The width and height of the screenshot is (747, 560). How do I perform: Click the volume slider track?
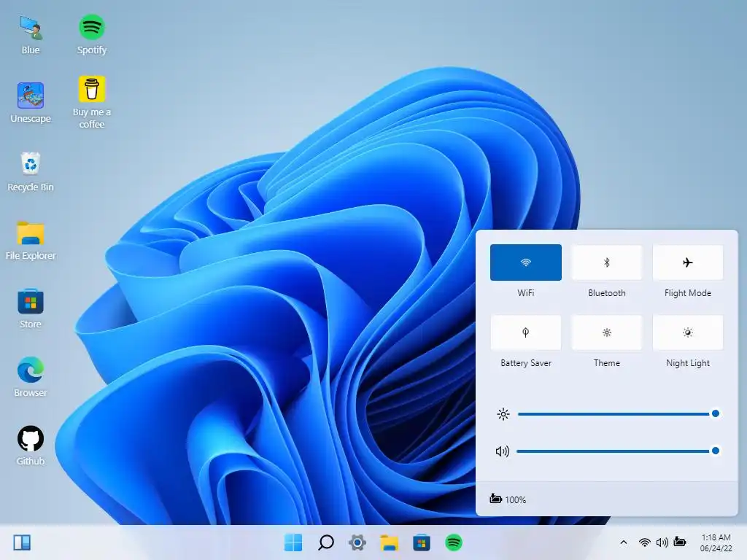(x=619, y=451)
